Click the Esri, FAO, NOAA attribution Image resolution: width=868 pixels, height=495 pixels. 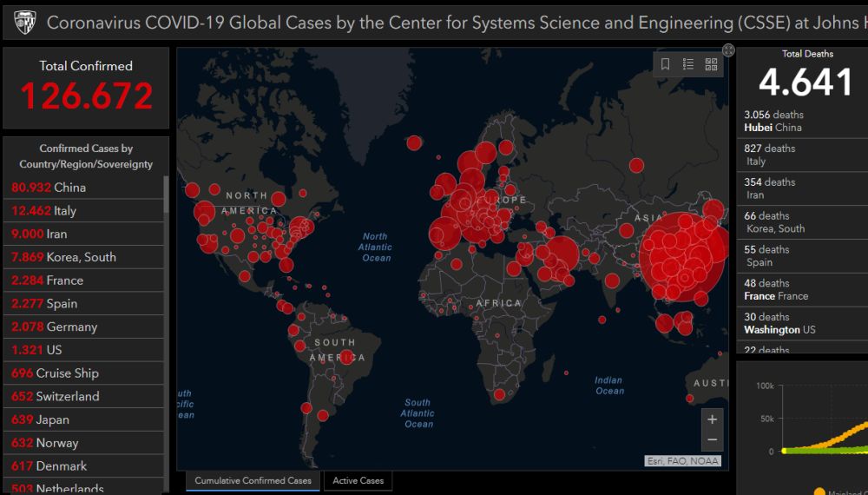pos(682,461)
